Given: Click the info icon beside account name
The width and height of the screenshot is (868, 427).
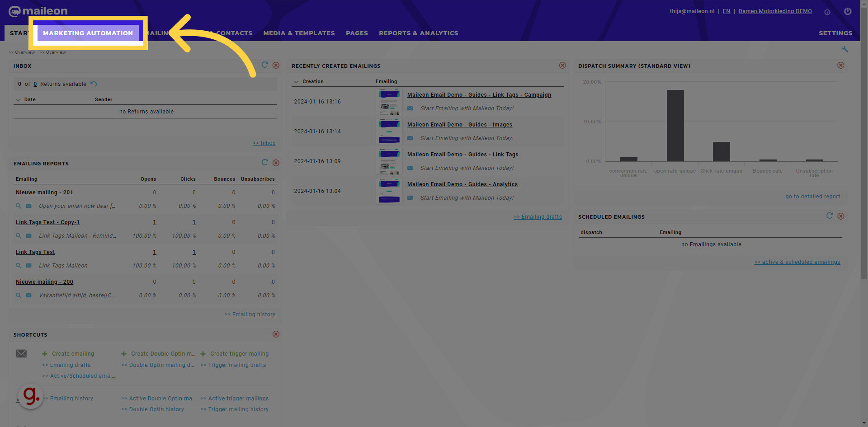Looking at the screenshot, I should coord(827,12).
